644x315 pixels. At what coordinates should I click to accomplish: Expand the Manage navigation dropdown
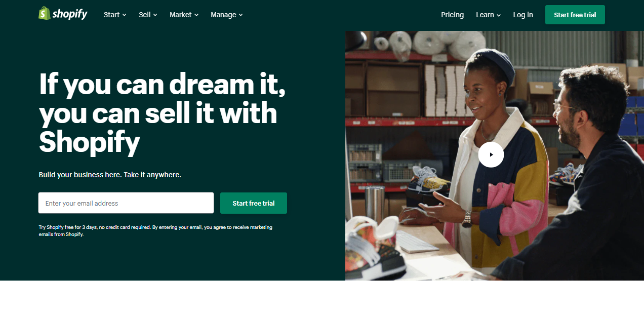[227, 15]
